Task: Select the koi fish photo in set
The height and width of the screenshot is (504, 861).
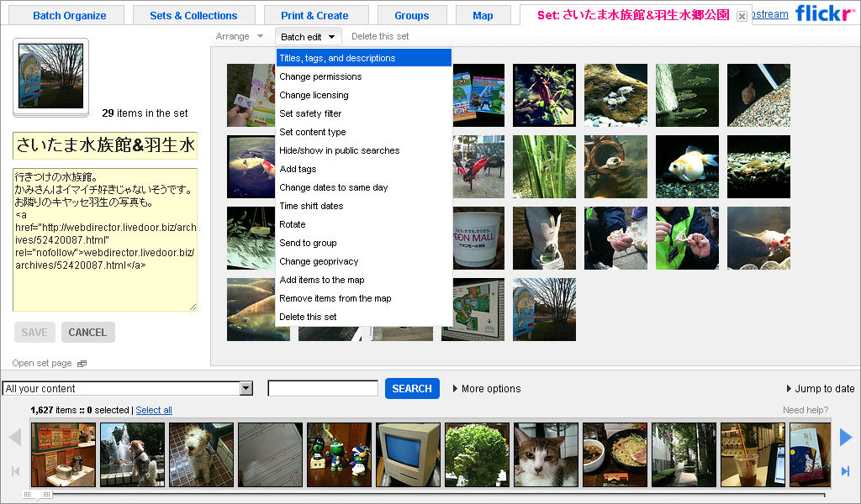Action: (x=251, y=166)
